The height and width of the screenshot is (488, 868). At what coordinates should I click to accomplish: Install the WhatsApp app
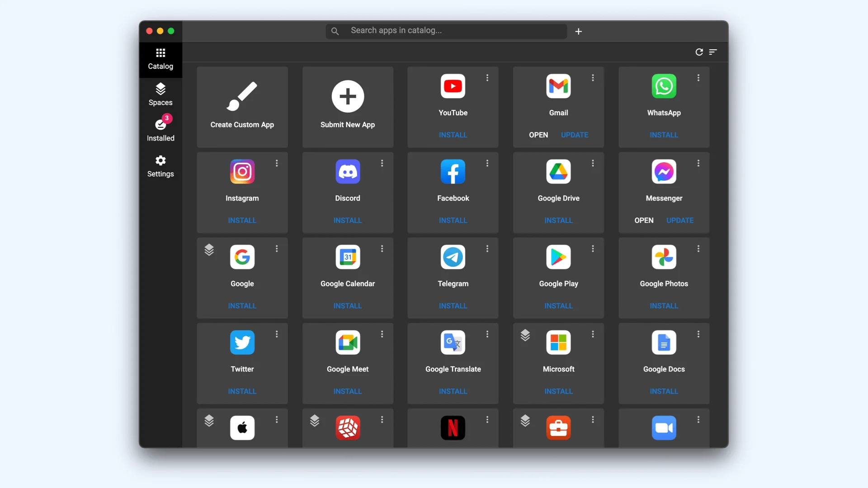pos(664,135)
